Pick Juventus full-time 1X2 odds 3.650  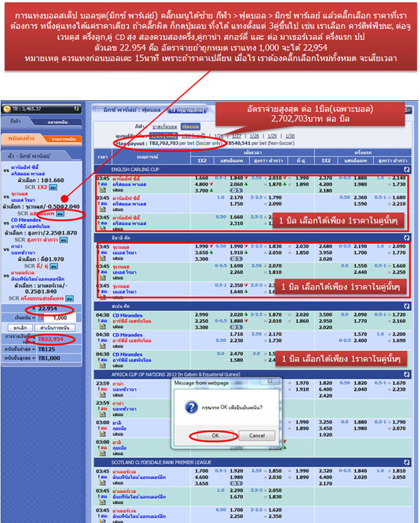(201, 253)
